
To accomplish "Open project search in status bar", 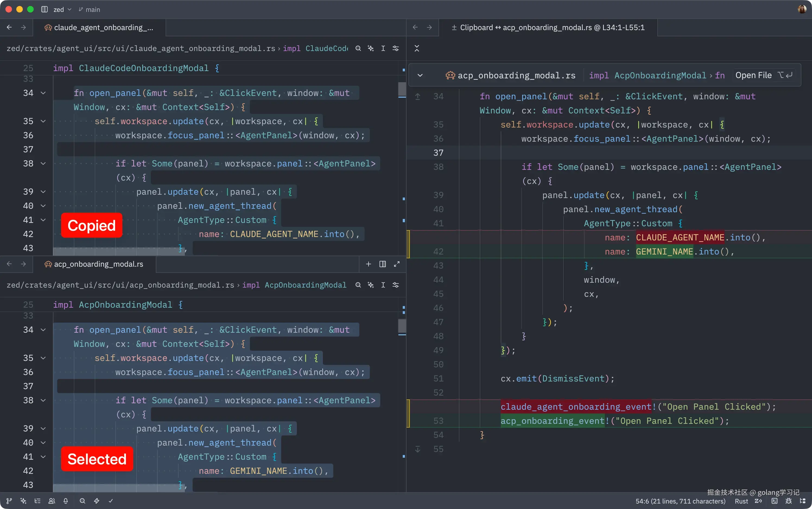I will coord(82,501).
